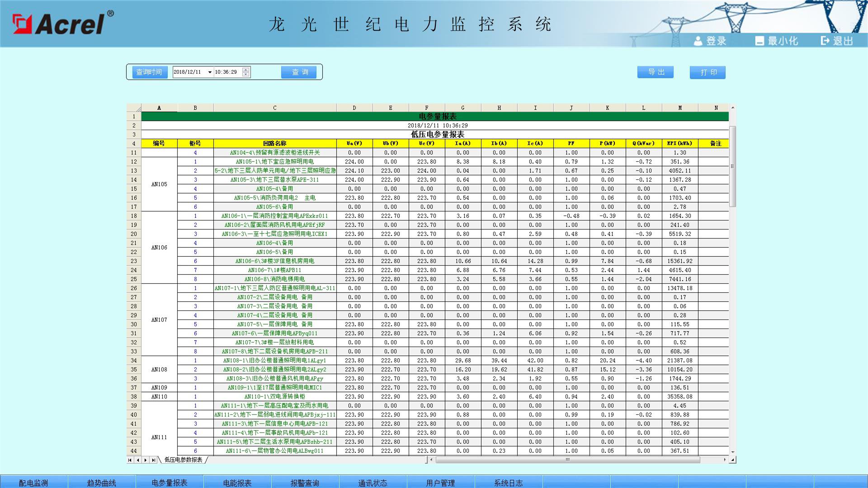868x488 pixels.
Task: Click the vertical scrollbar up arrow
Action: 733,108
